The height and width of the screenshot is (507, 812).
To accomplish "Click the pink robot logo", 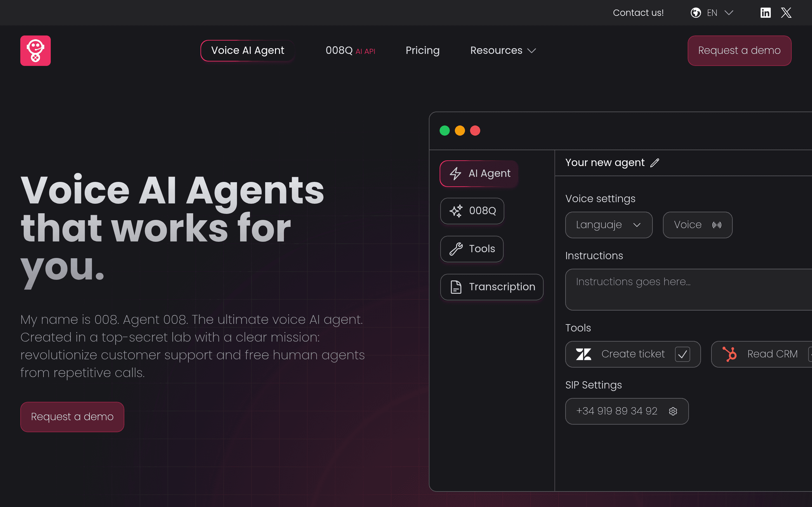I will tap(36, 51).
